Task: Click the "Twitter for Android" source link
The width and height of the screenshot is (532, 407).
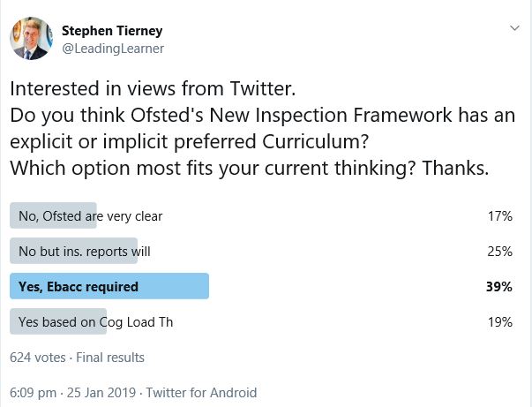Action: click(x=201, y=392)
